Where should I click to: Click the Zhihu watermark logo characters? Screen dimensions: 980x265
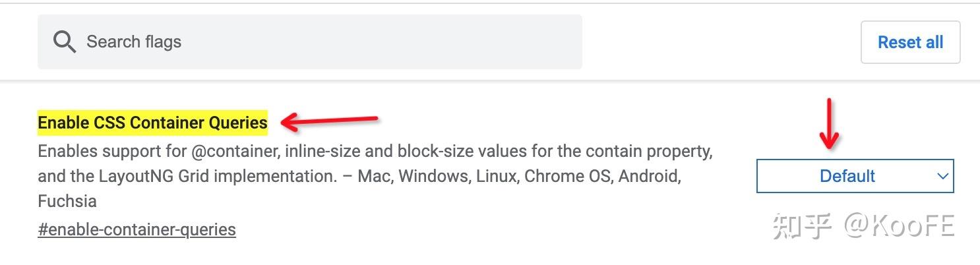pos(802,226)
